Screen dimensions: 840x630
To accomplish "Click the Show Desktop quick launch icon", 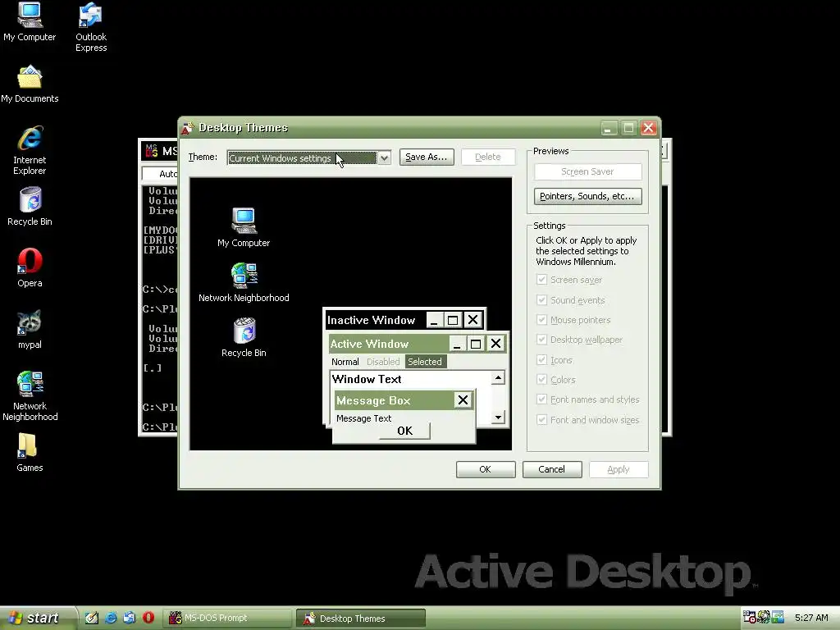I will (92, 618).
